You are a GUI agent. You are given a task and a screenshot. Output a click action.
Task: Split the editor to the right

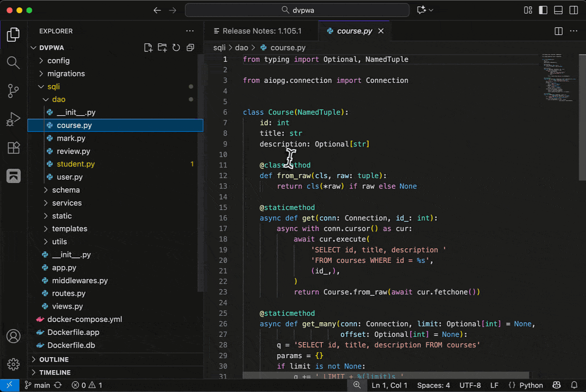(x=558, y=31)
